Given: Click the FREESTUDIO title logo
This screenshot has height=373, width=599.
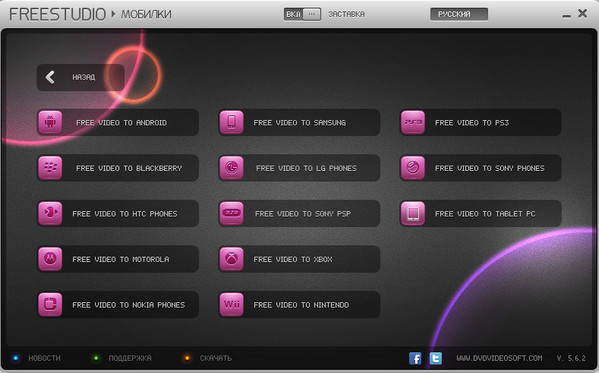Looking at the screenshot, I should point(58,15).
